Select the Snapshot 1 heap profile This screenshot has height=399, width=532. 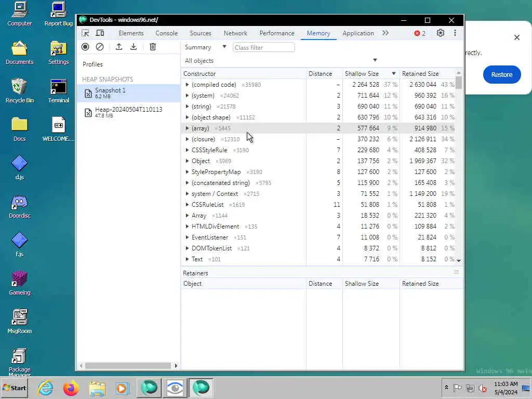129,93
